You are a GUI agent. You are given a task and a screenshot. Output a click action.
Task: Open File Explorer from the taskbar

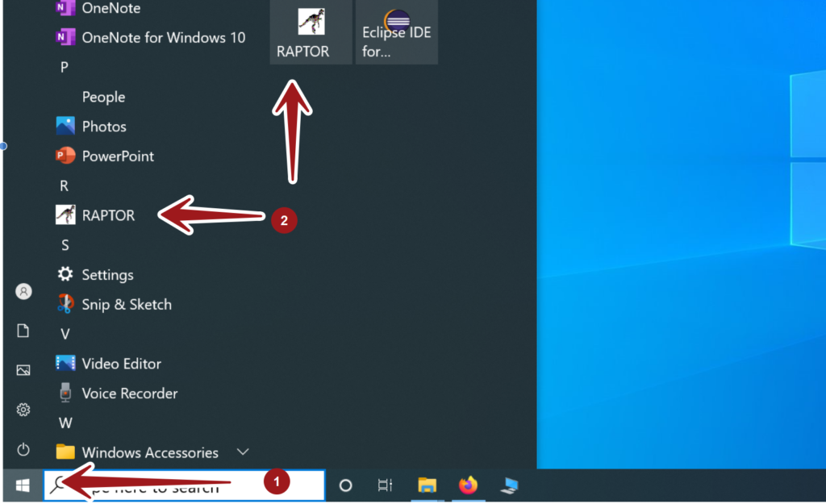point(427,485)
